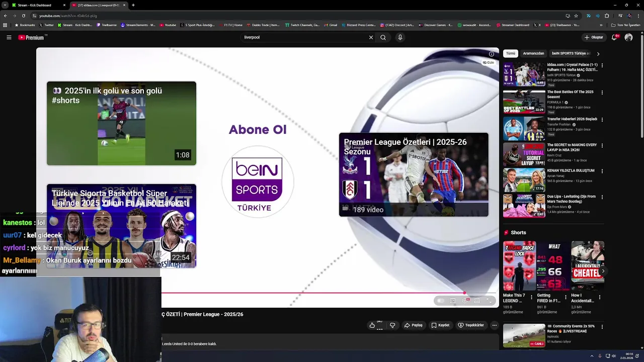Viewport: 644px width, 362px height.
Task: Subscribe via beIN SPORTS Türkiye logo
Action: point(258,182)
